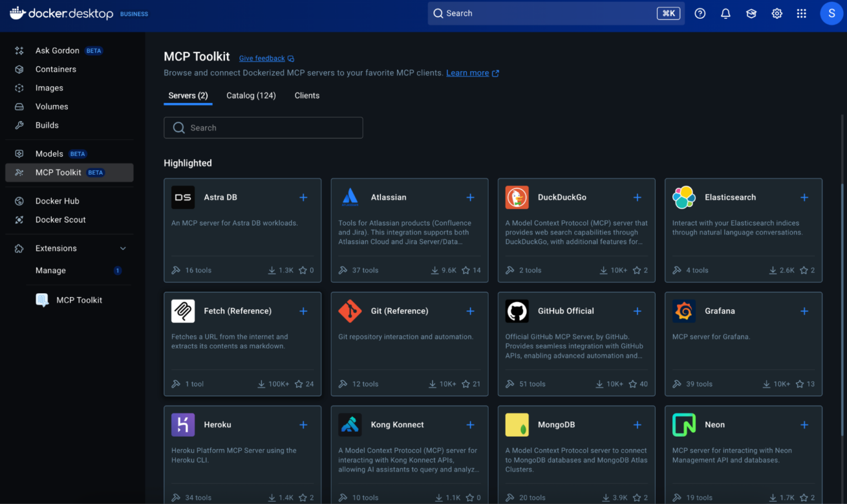Open the profile avatar menu
847x504 pixels.
click(x=832, y=13)
